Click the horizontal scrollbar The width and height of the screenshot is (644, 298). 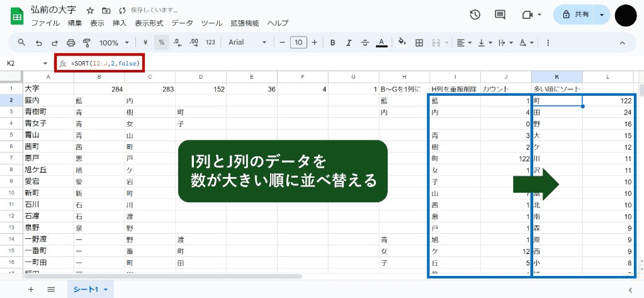pyautogui.click(x=163, y=276)
